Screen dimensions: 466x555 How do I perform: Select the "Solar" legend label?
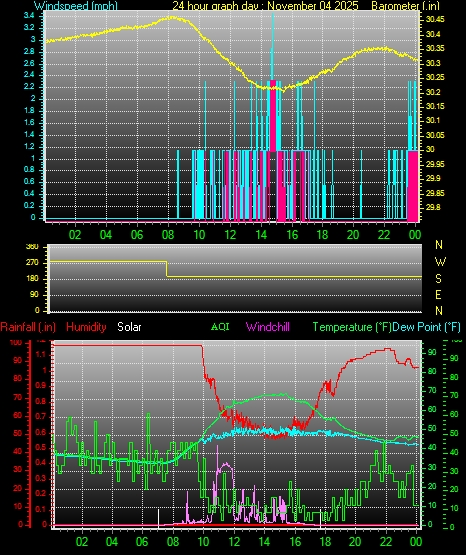pyautogui.click(x=129, y=327)
